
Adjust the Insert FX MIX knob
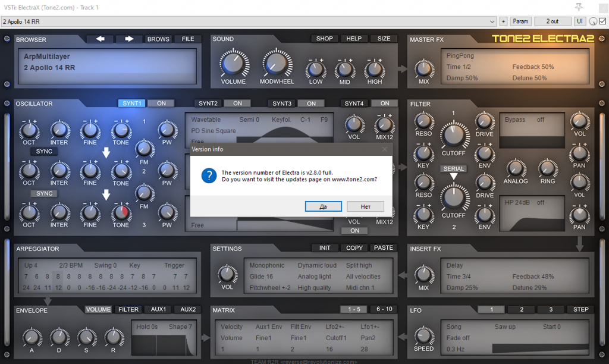pyautogui.click(x=423, y=274)
